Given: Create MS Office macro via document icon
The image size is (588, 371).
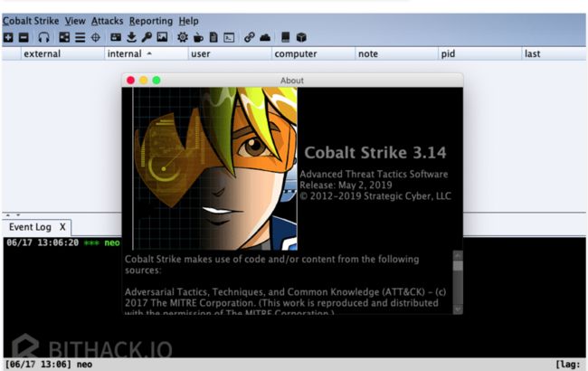Looking at the screenshot, I should click(213, 37).
